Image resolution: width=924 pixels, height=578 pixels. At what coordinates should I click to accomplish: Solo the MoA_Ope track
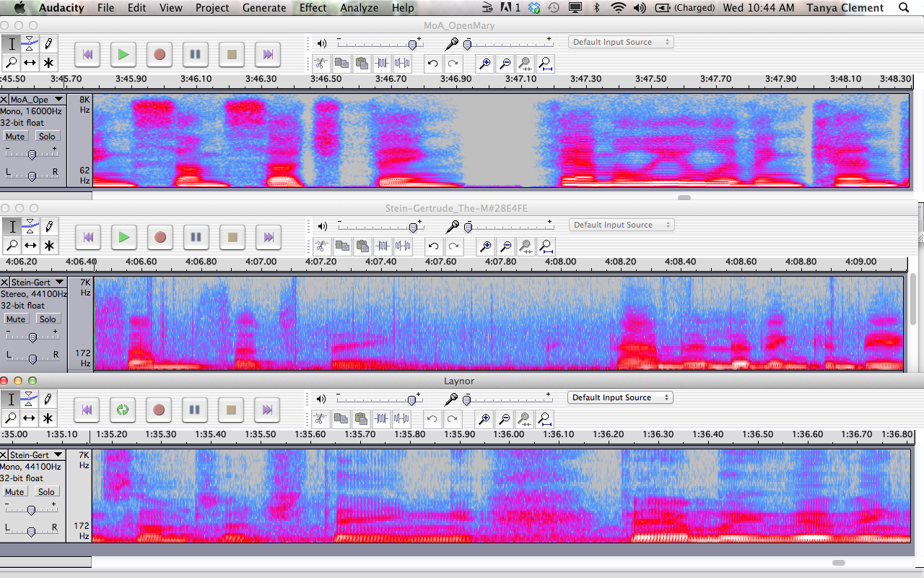click(x=47, y=137)
